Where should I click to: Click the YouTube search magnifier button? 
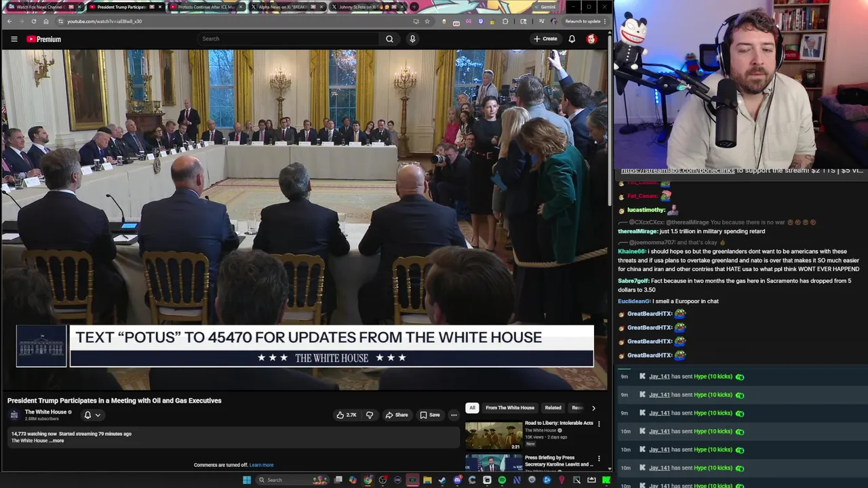[x=389, y=39]
